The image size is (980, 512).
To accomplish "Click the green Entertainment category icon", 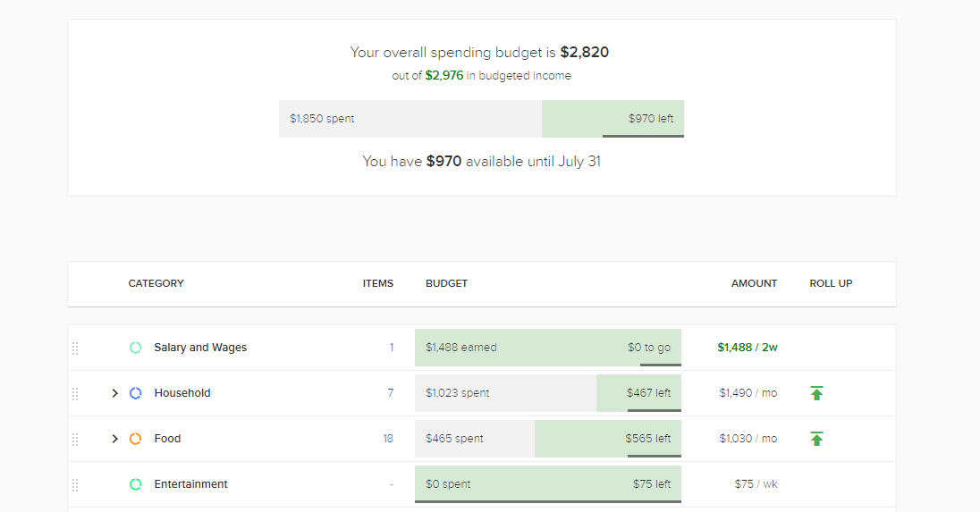I will [x=136, y=484].
